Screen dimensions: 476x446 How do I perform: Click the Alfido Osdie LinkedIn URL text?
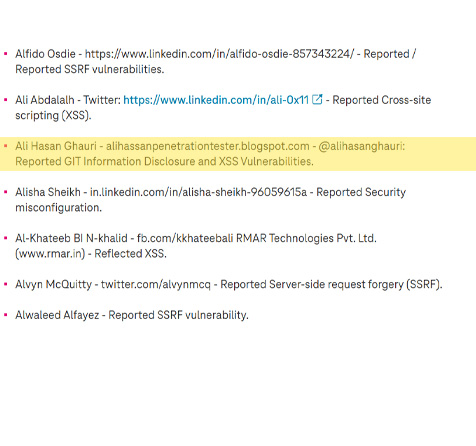pos(219,54)
